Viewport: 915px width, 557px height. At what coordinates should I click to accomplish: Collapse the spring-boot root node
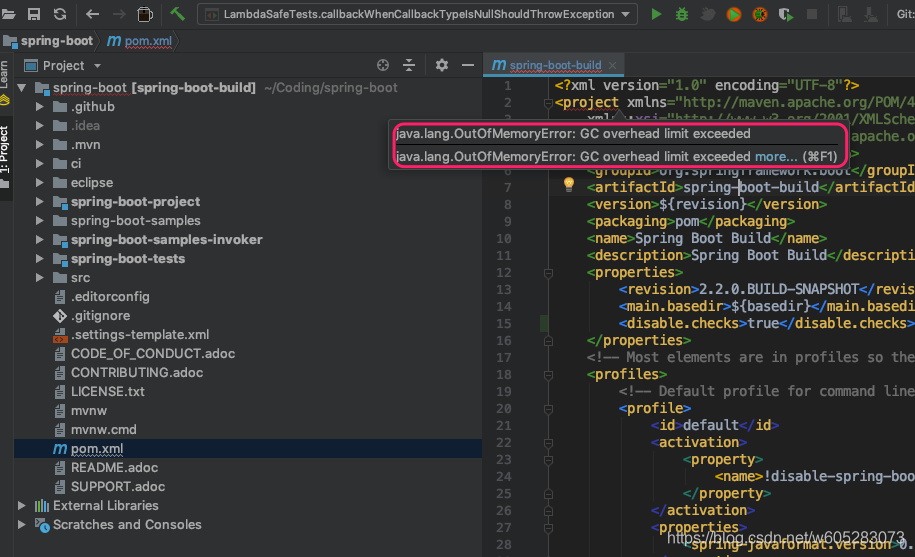point(22,88)
